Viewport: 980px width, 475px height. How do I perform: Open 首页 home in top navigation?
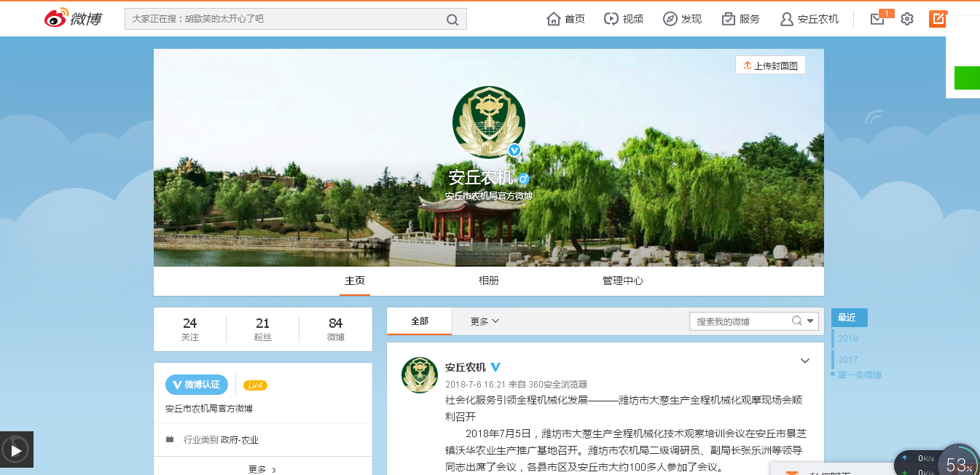(566, 19)
